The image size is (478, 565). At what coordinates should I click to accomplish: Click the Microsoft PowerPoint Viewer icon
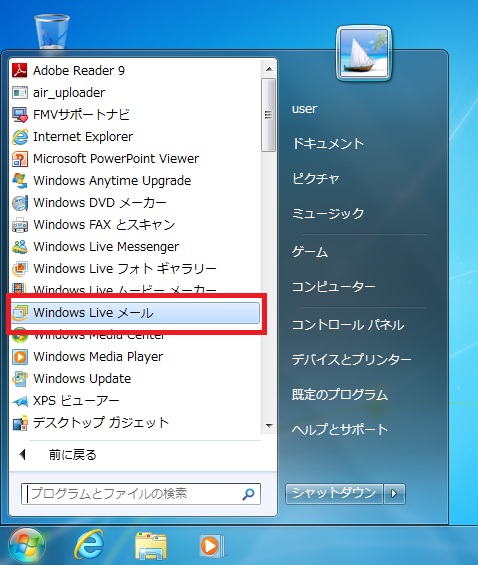19,159
